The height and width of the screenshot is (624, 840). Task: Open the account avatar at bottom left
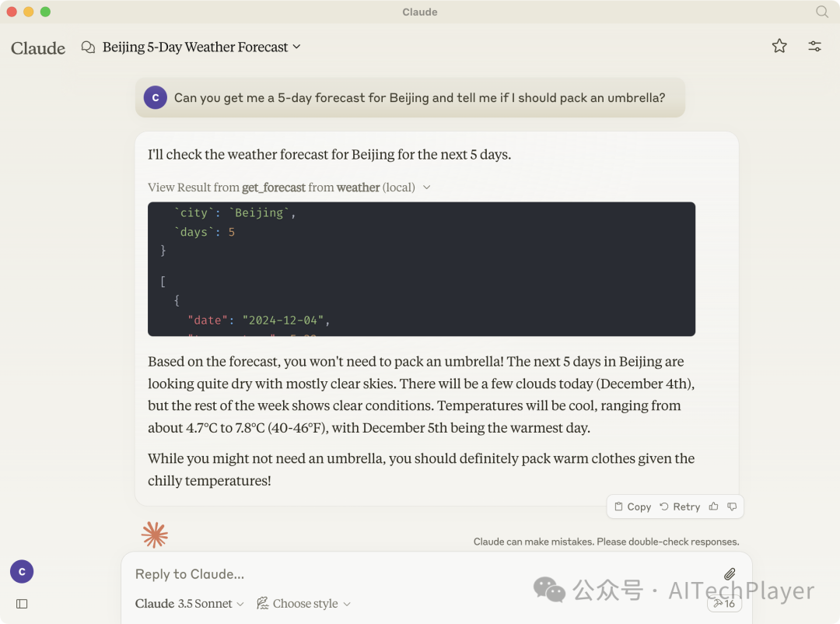coord(22,571)
